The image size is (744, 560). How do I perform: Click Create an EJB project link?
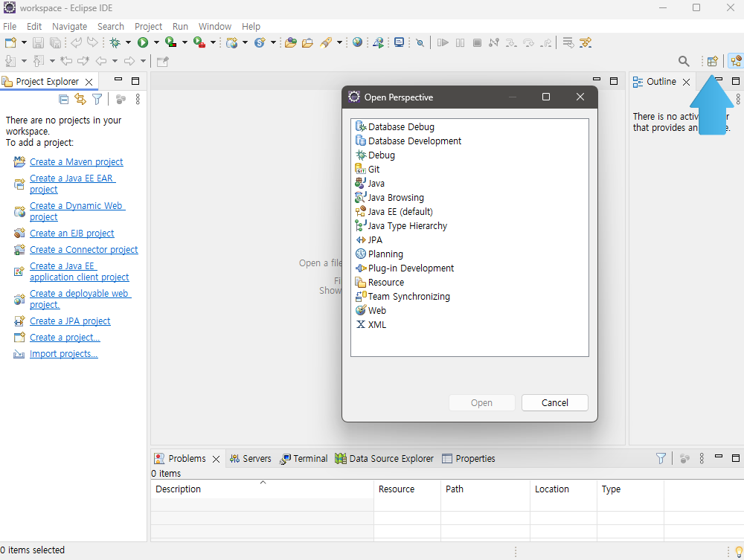tap(72, 233)
